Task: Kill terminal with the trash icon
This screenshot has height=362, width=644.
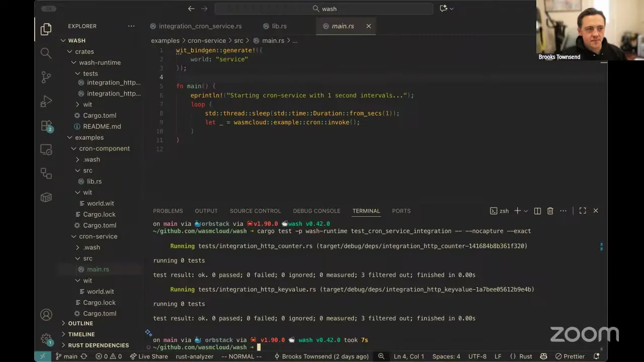Action: tap(550, 211)
